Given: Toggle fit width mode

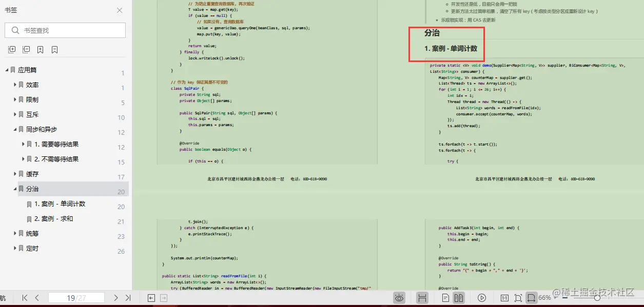Looking at the screenshot, I should (532, 298).
